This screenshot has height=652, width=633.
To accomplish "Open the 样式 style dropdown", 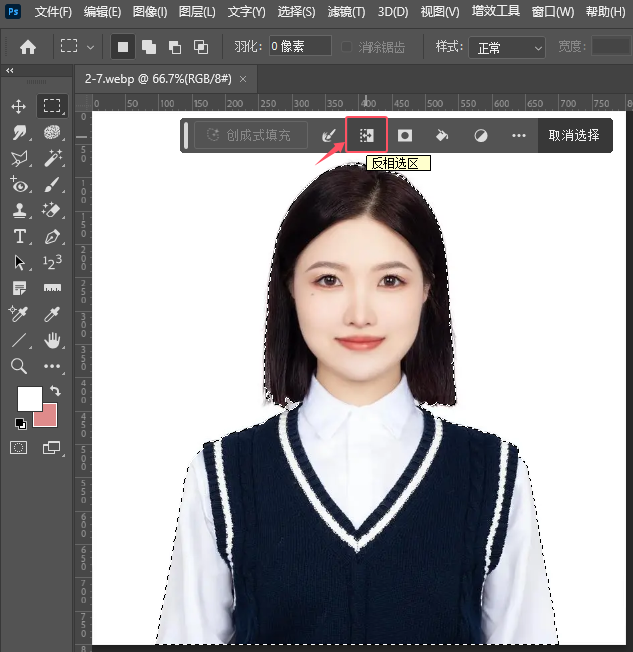I will [x=507, y=47].
